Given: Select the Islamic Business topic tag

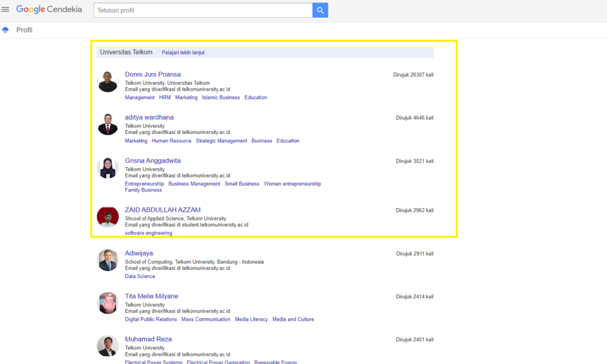Looking at the screenshot, I should pyautogui.click(x=221, y=98).
